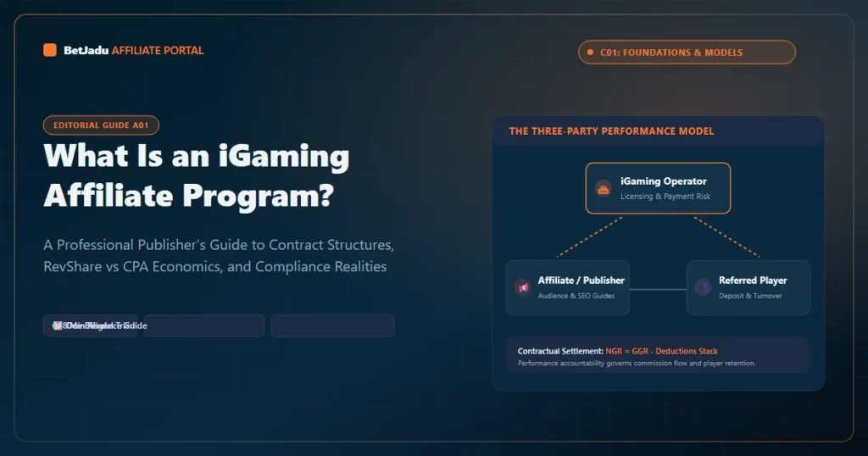Click 'The Three-Party Performance Model' header
Image resolution: width=868 pixels, height=456 pixels.
point(611,131)
